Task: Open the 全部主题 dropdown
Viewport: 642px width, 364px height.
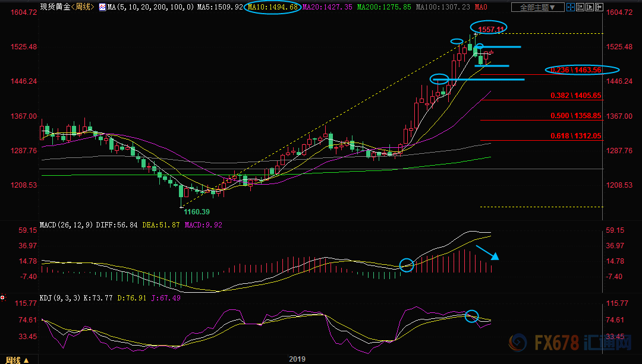Action: point(537,7)
